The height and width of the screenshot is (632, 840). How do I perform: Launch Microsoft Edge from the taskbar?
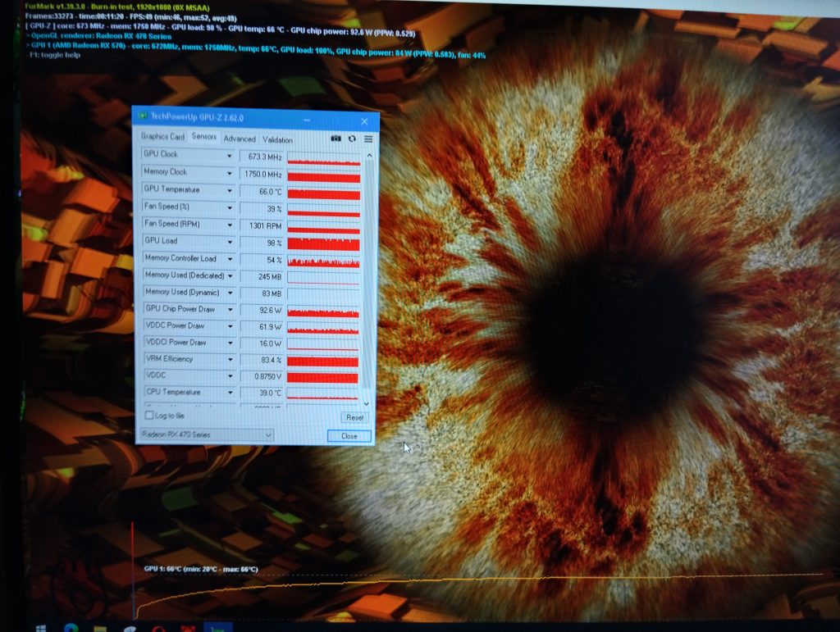coord(71,628)
